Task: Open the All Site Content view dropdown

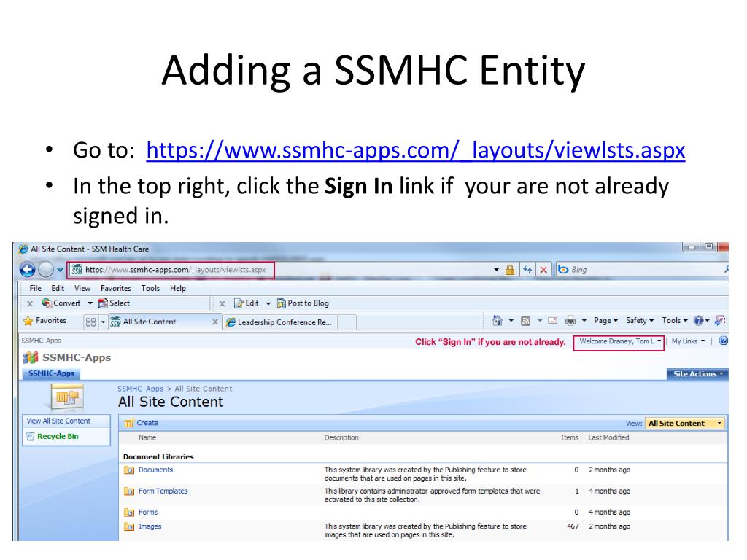Action: 685,424
